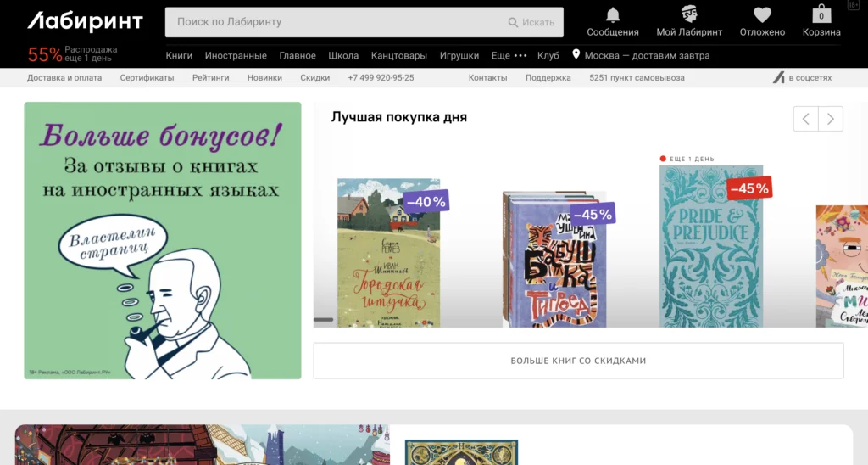Viewport: 868px width, 465px height.
Task: Open the Pride & Prejudice book cover
Action: tap(711, 246)
